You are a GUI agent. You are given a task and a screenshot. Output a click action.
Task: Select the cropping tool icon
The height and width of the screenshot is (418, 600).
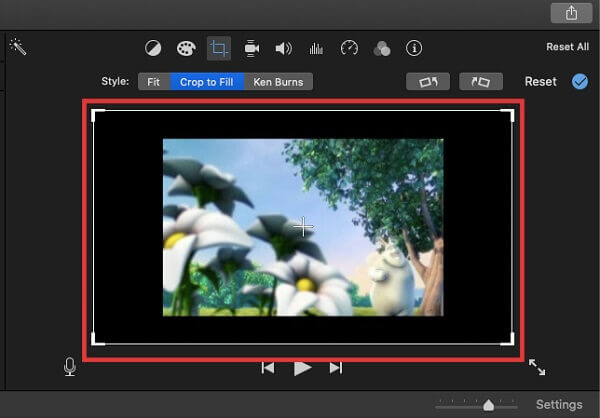219,49
